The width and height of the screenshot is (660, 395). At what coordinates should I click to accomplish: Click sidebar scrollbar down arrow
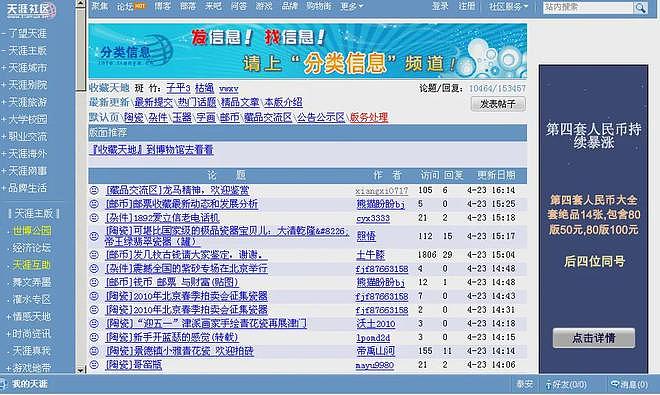click(80, 370)
